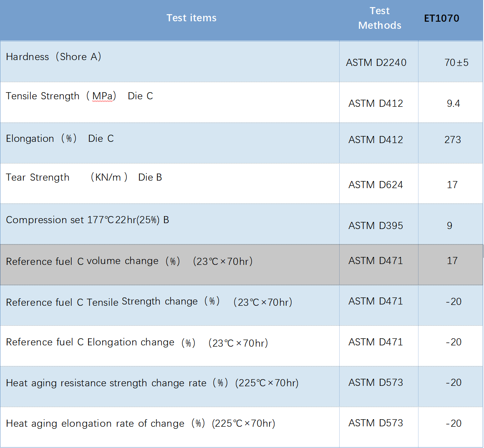Click the compression set value 9
This screenshot has height=448, width=484.
click(x=449, y=226)
